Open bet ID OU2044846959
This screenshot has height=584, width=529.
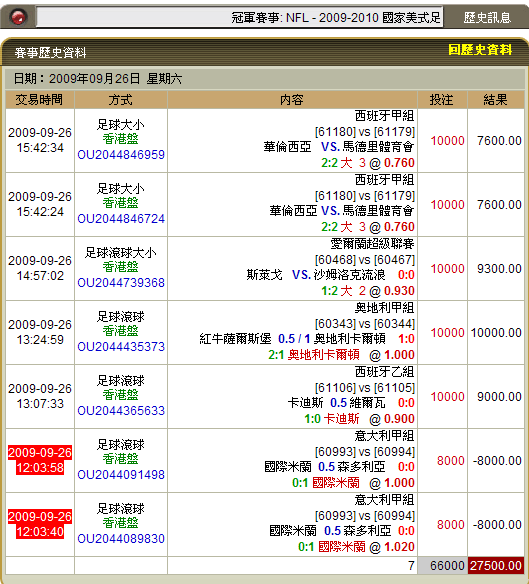click(x=121, y=155)
